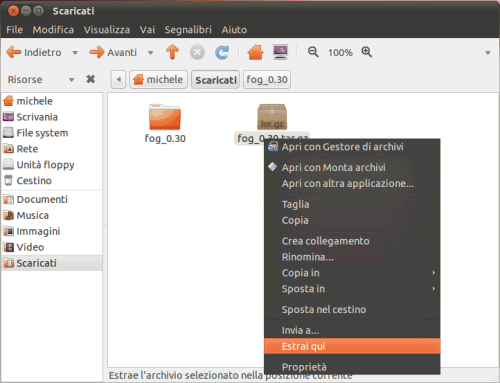Open the Vai menu

pos(147,30)
